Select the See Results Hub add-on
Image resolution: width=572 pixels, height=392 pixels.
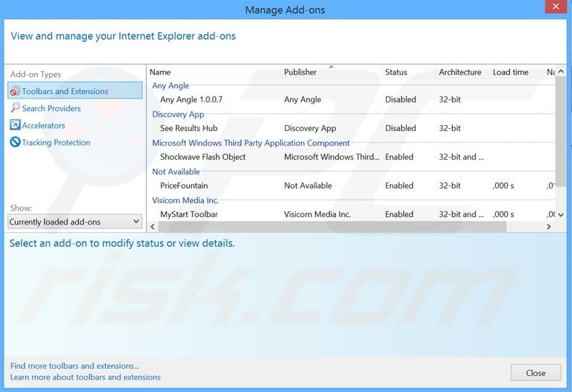coord(188,128)
